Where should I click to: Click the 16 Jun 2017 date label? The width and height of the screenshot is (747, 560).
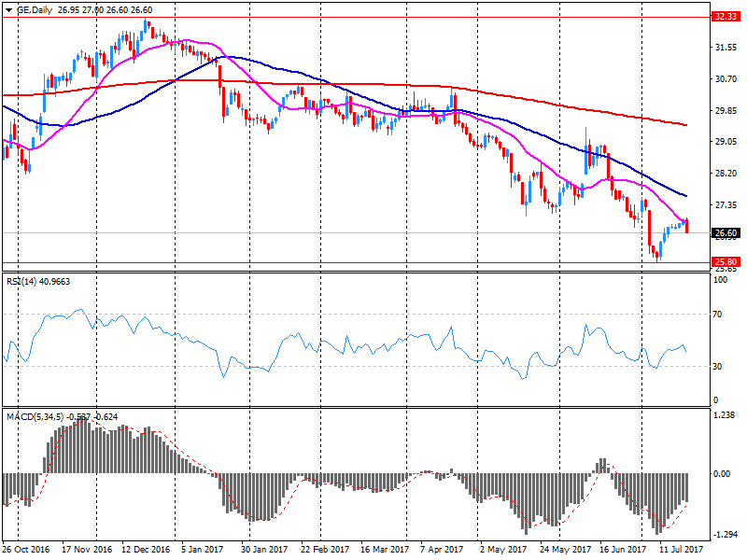pos(623,550)
